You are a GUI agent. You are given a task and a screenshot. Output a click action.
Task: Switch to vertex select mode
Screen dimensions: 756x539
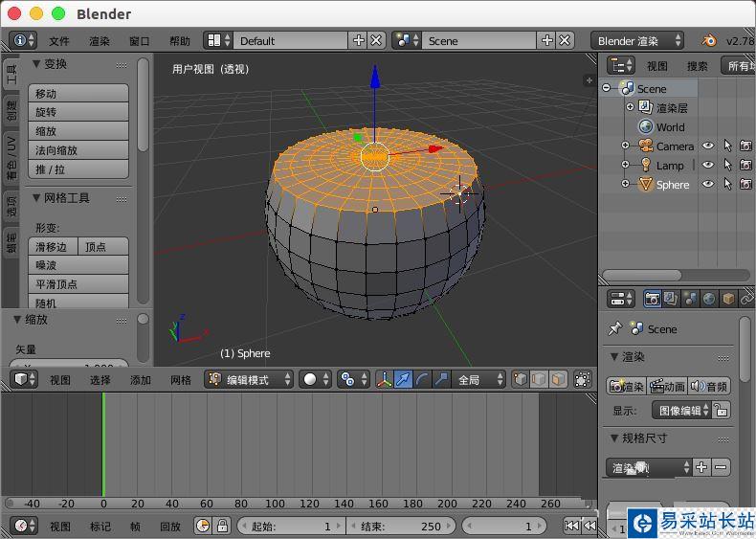[x=522, y=379]
